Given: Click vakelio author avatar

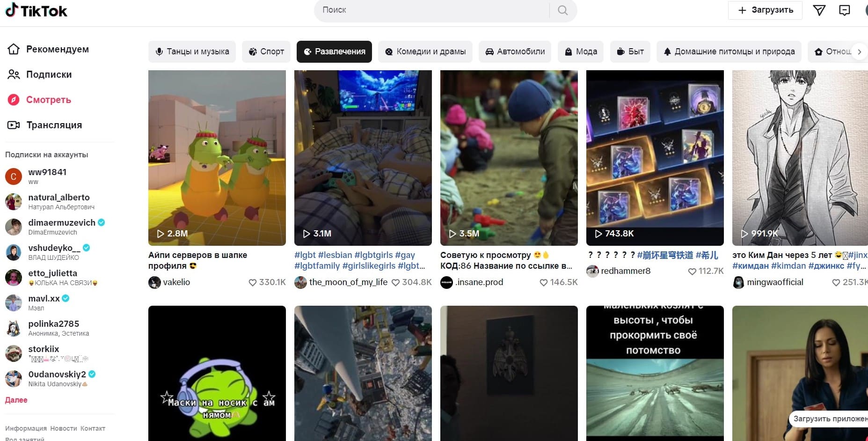Looking at the screenshot, I should [x=154, y=282].
